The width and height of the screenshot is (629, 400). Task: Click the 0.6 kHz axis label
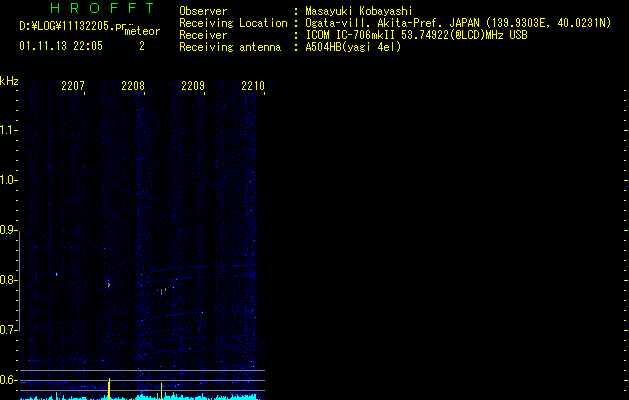pos(8,380)
